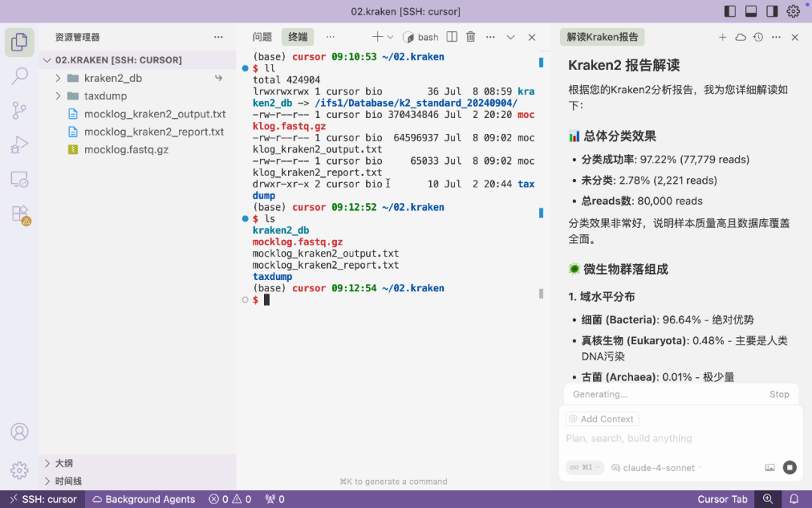Viewport: 812px width, 508px height.
Task: Open the Source Control view icon
Action: pos(19,111)
